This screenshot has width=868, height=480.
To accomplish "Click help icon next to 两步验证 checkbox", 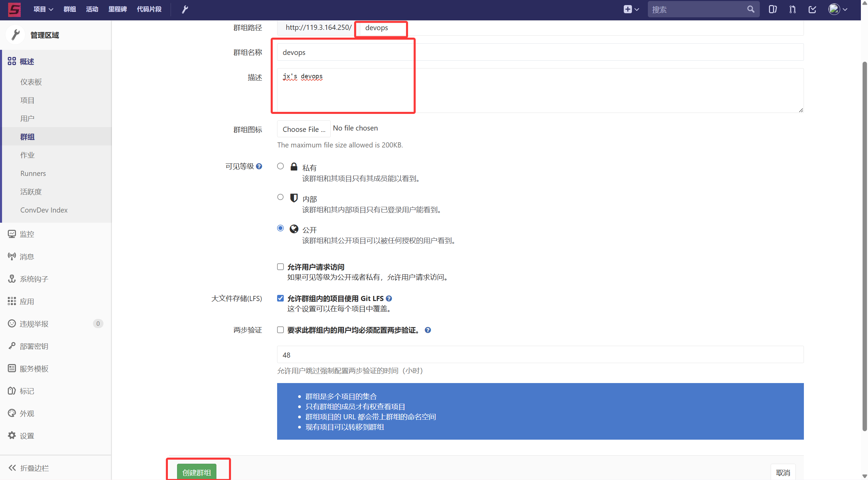I will [428, 330].
